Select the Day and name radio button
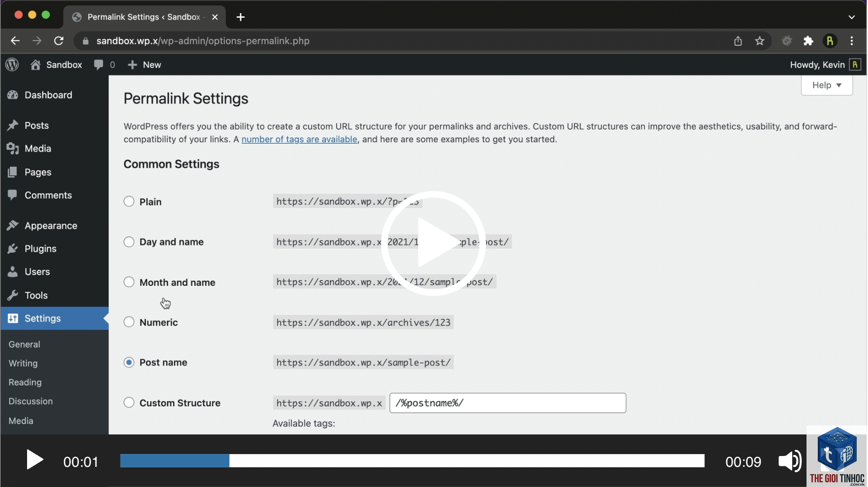868x487 pixels. pyautogui.click(x=129, y=242)
